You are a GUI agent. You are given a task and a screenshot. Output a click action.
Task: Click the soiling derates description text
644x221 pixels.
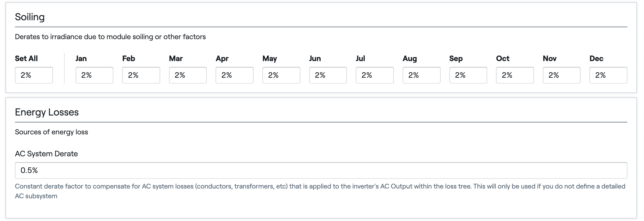coord(110,37)
